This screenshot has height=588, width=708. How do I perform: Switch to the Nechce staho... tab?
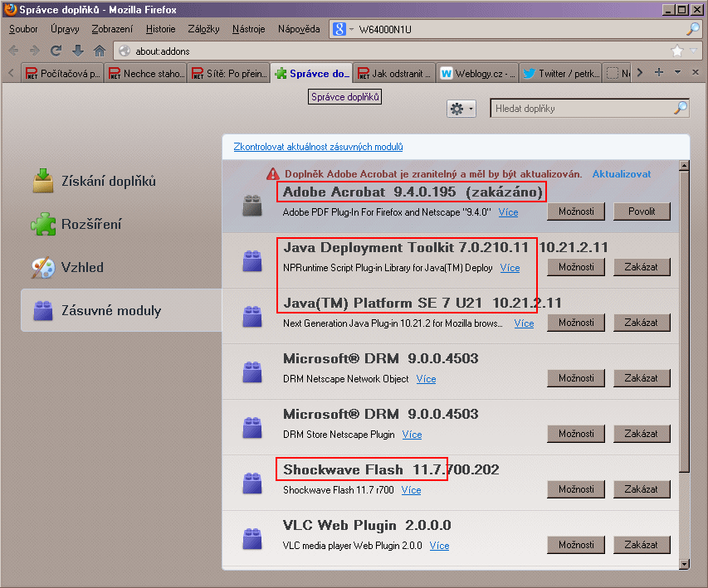pyautogui.click(x=146, y=73)
